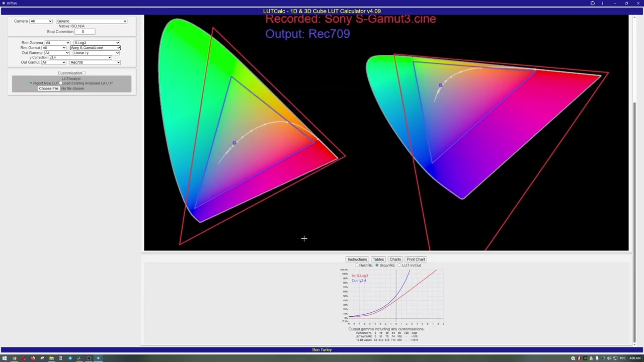Open the Rec709 output gamut dropdown
This screenshot has height=362, width=644.
pos(95,62)
